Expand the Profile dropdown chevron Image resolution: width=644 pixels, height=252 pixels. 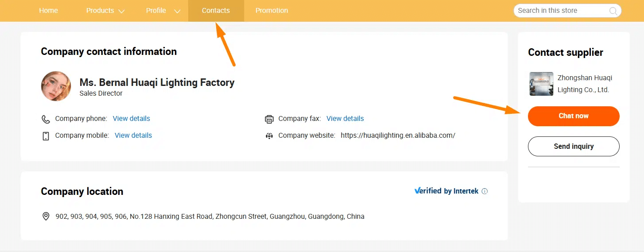177,11
